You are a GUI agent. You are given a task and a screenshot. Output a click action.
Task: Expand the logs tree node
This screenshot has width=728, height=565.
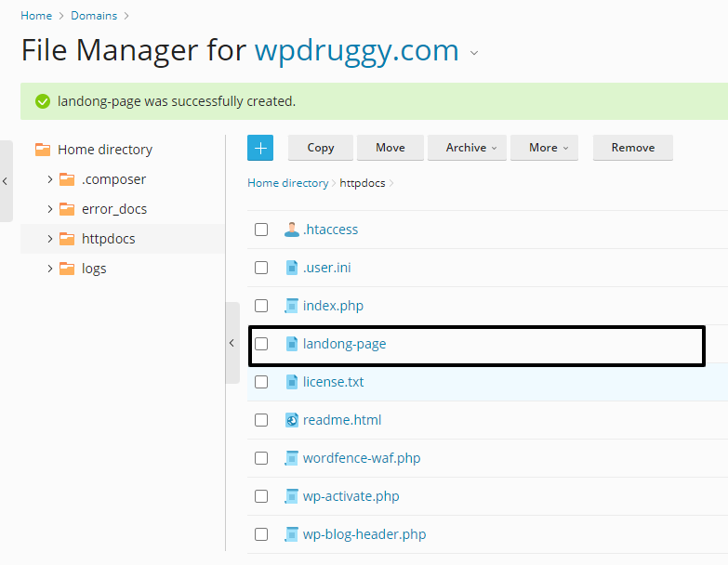[49, 269]
